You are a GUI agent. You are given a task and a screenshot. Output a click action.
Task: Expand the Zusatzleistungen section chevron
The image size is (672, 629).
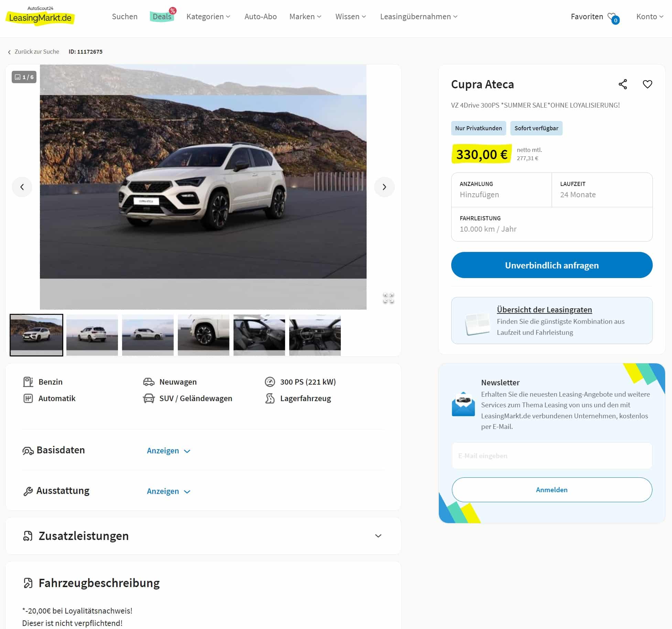coord(378,536)
